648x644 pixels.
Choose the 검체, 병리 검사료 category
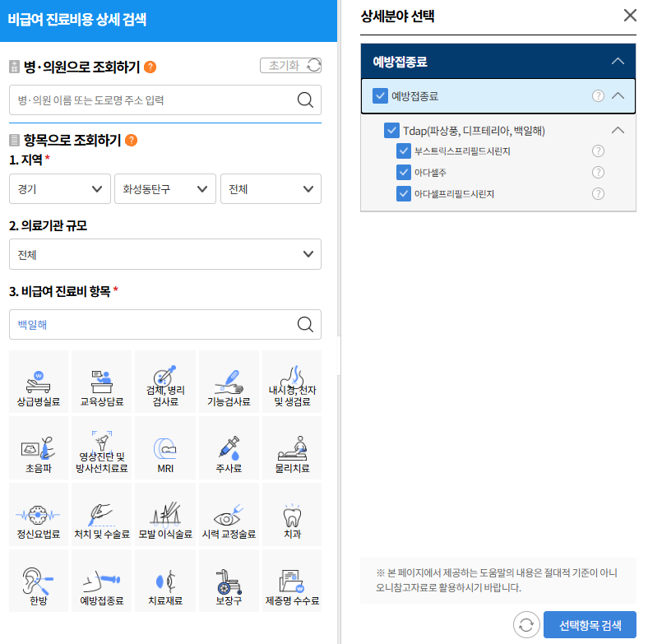(x=165, y=382)
